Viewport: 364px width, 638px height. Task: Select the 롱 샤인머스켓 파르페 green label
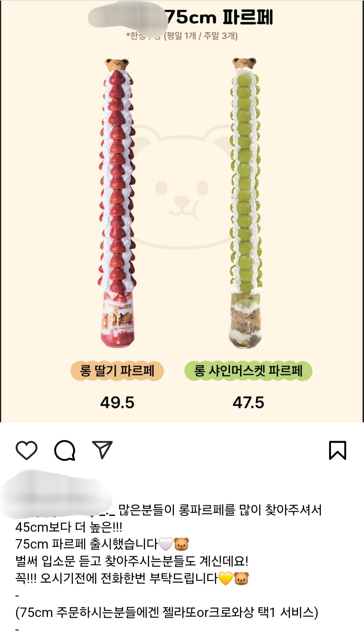(248, 371)
